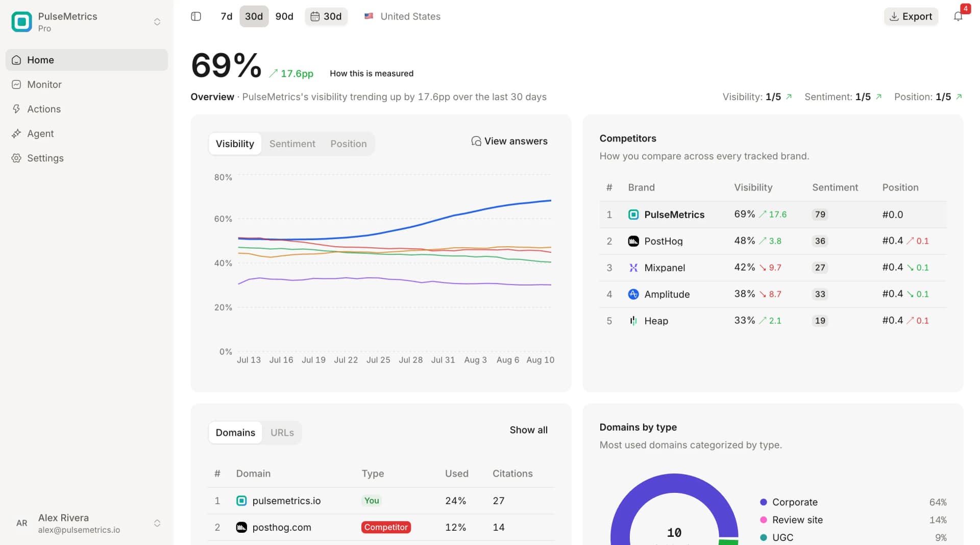Click the Mixpanel brand name

tap(665, 268)
